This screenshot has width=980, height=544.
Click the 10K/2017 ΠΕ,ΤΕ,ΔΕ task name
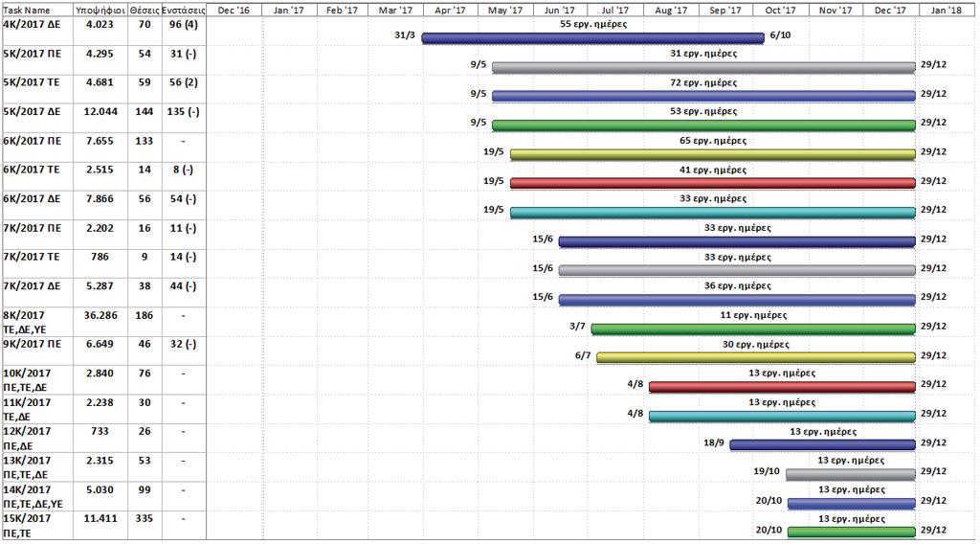(x=27, y=380)
